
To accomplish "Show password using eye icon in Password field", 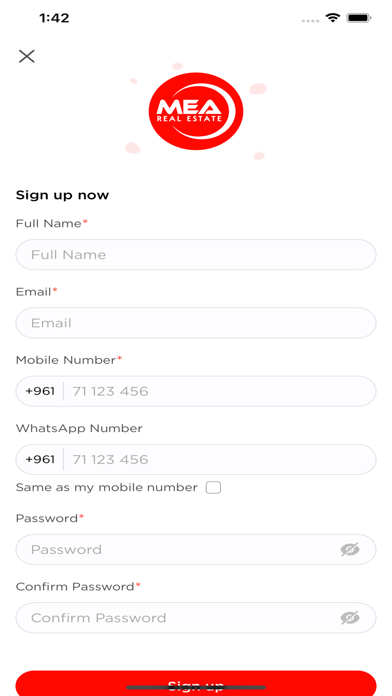I will 350,550.
